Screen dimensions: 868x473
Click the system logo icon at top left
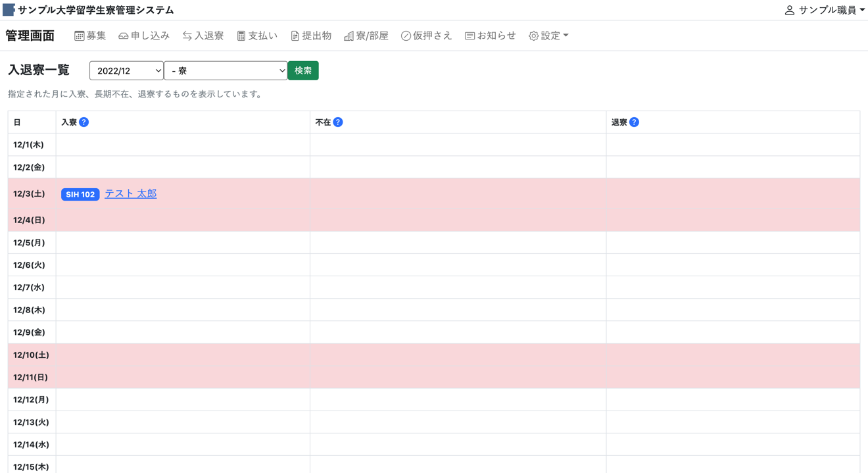coord(9,10)
